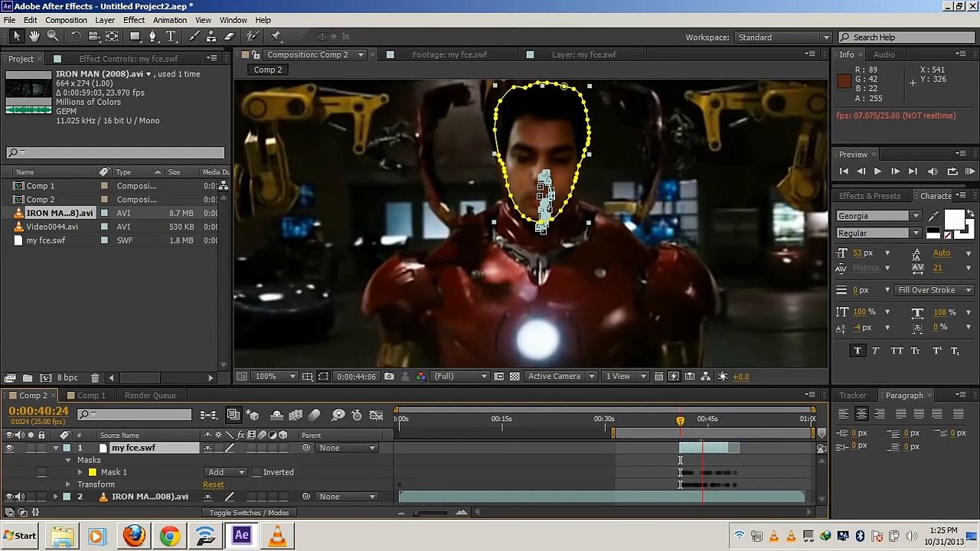Open the Georgia font family dropdown
The image size is (980, 551).
point(878,216)
